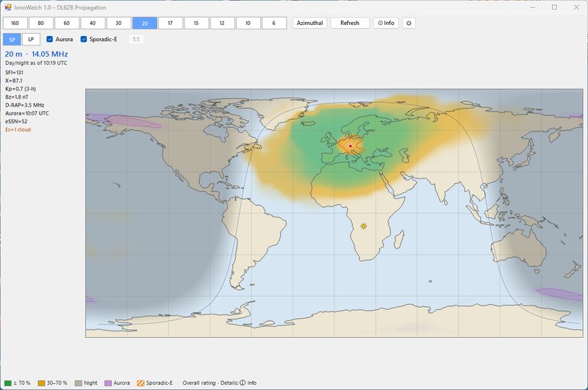Click the green ≥ 70 % legend swatch
Screen dimensions: 588x390
8,383
